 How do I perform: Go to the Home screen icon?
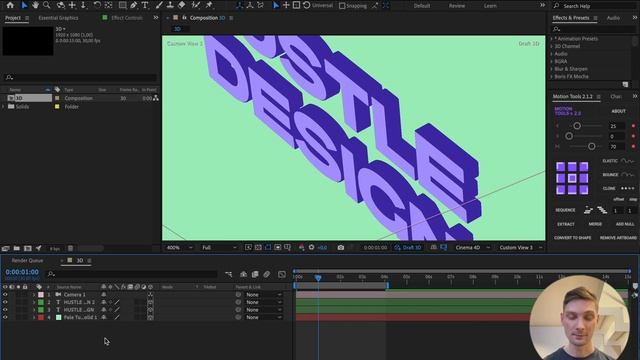click(10, 5)
